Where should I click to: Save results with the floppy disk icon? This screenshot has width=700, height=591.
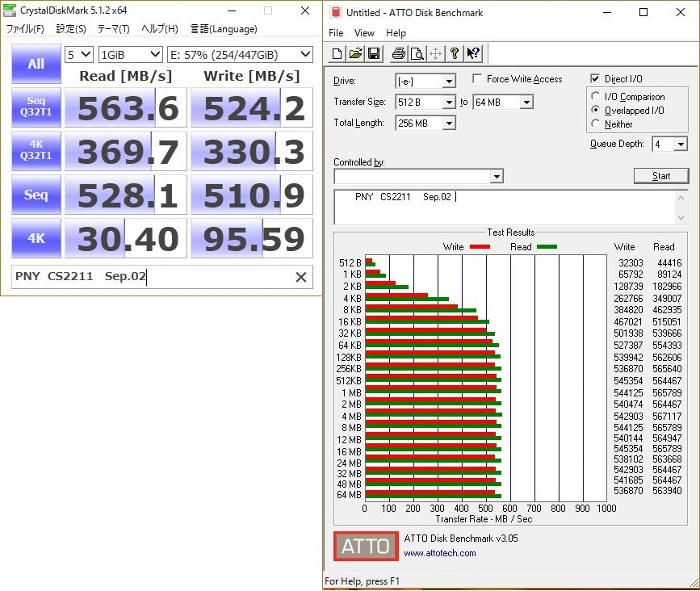374,54
